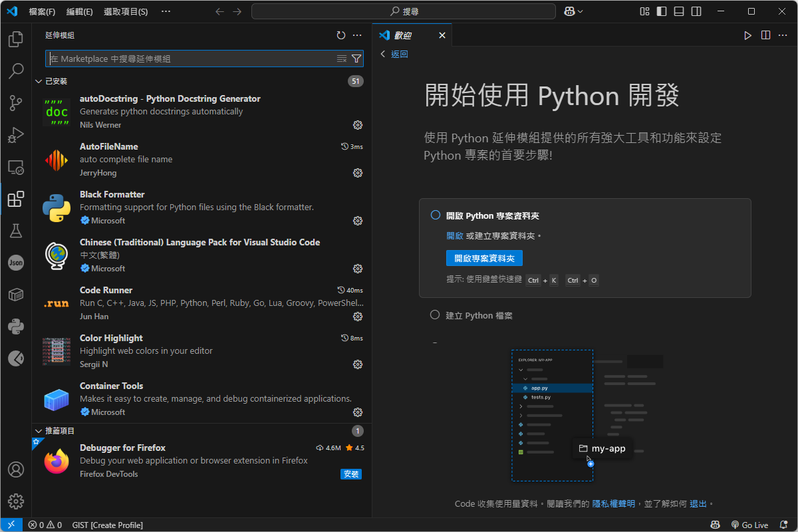
Task: Select the Extensions view icon
Action: [15, 199]
